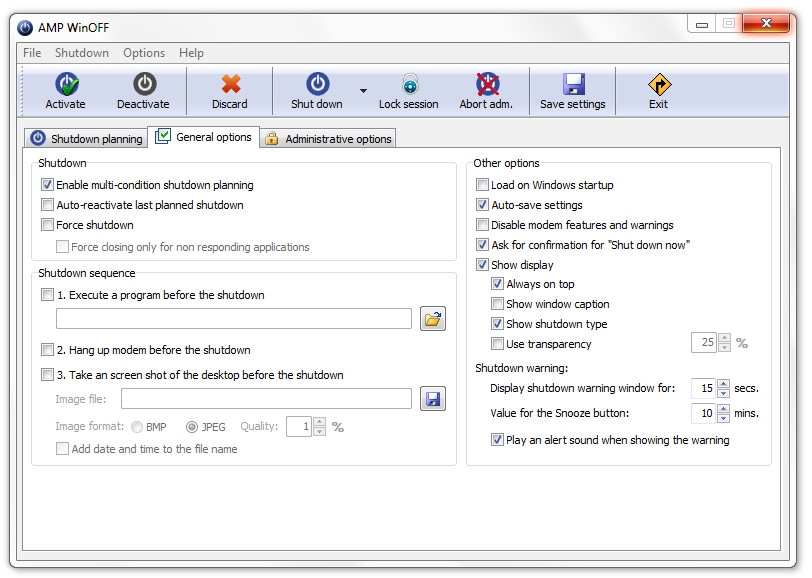The width and height of the screenshot is (812, 578).
Task: Click the Exit toolbar icon
Action: click(659, 84)
